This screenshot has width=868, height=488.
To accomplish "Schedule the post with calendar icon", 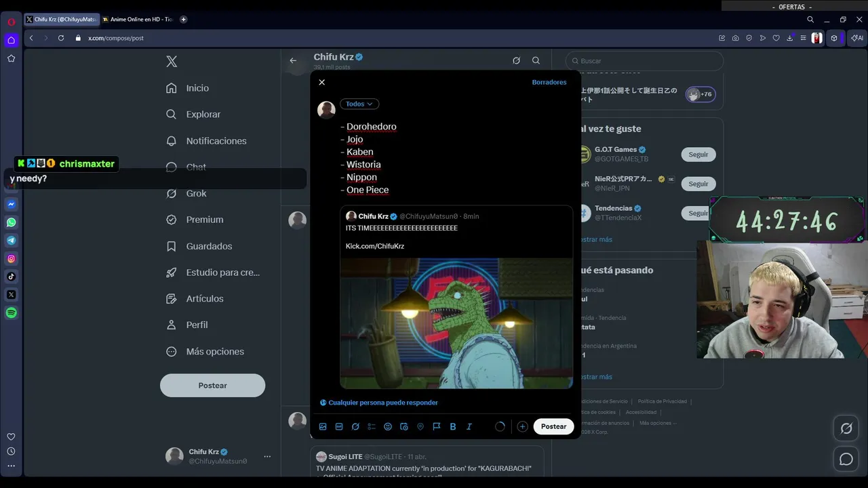I will click(x=404, y=426).
